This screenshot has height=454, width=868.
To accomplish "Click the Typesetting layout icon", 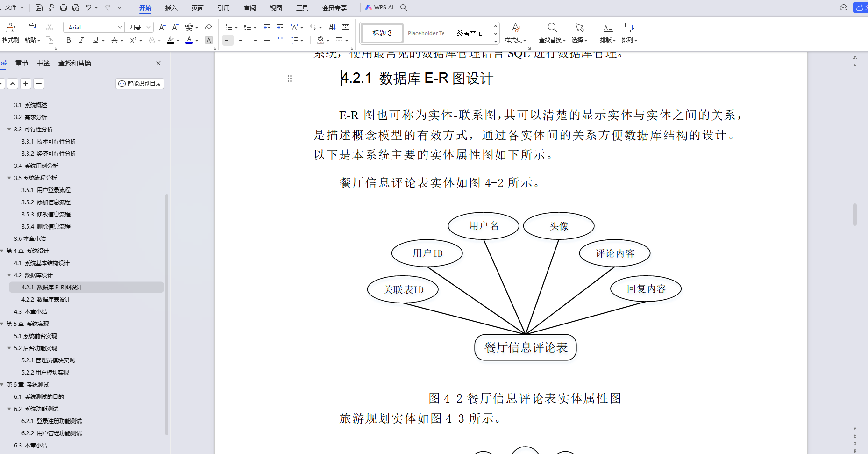I will point(608,28).
